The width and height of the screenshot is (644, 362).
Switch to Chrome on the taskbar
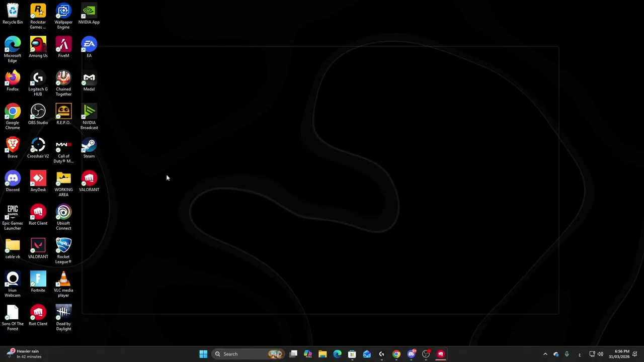pos(396,354)
